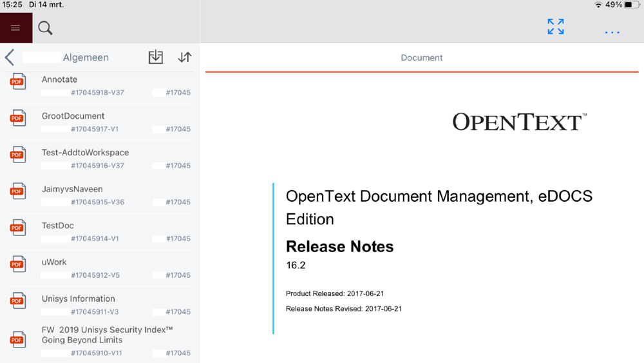The width and height of the screenshot is (644, 363).
Task: Open the Test-AddtoWorkspace document
Action: coord(85,153)
